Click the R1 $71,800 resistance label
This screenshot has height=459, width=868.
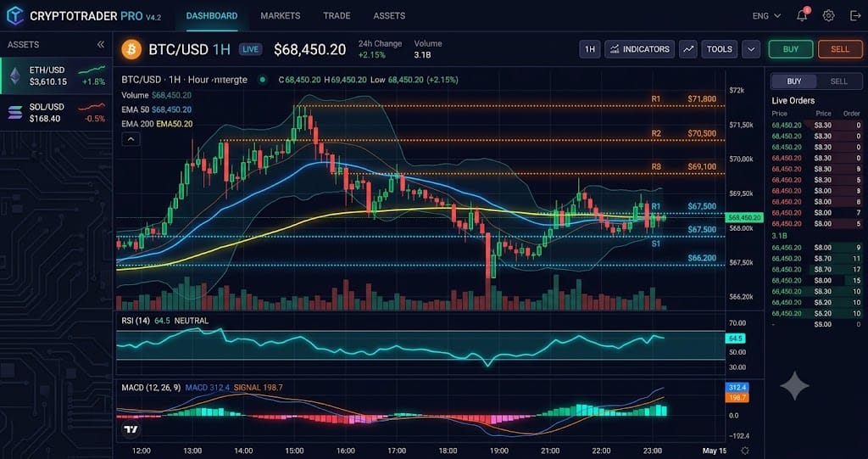click(x=684, y=99)
